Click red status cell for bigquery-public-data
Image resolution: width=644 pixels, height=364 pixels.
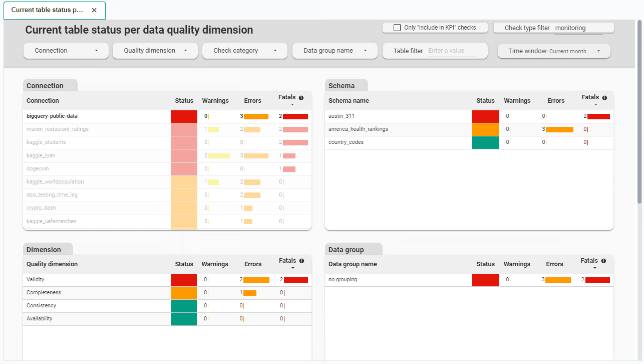coord(184,116)
